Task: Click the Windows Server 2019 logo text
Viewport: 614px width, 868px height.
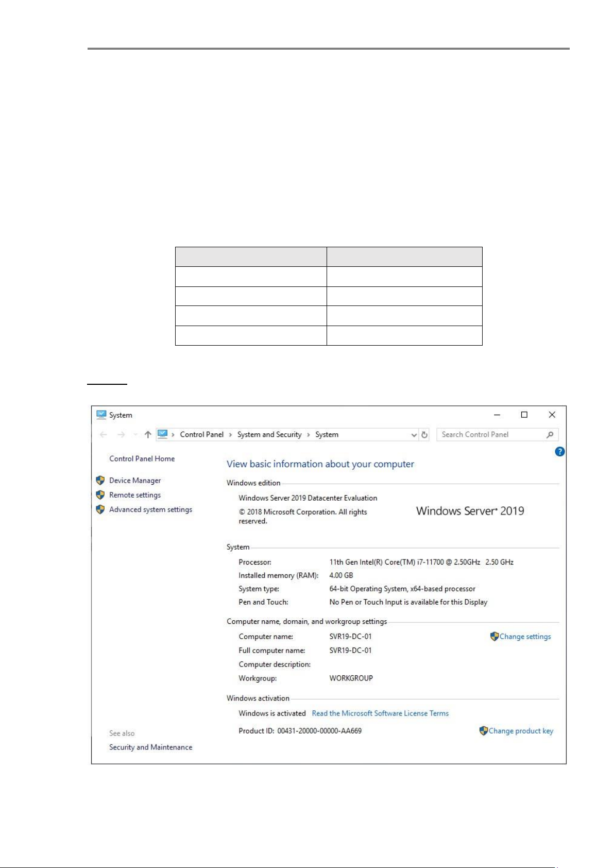Action: tap(470, 511)
